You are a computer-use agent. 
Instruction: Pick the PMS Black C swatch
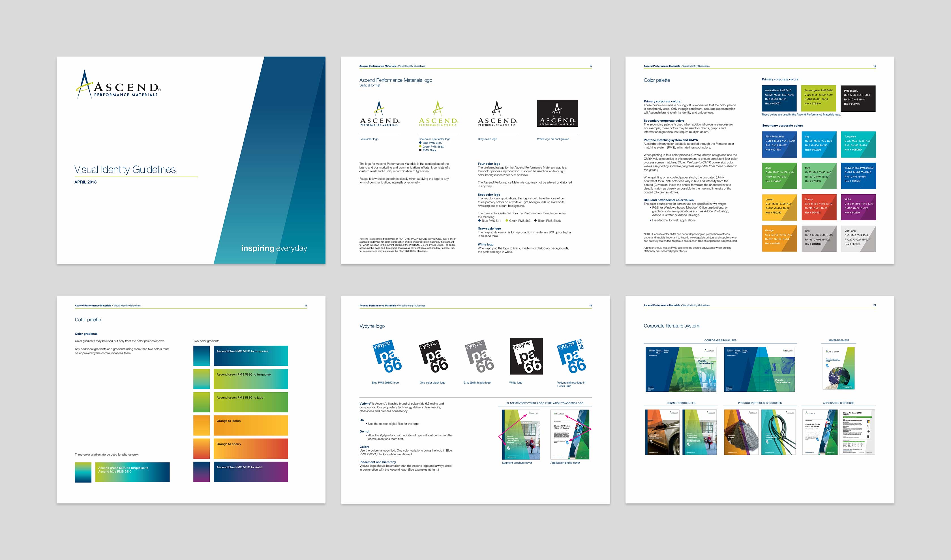858,98
